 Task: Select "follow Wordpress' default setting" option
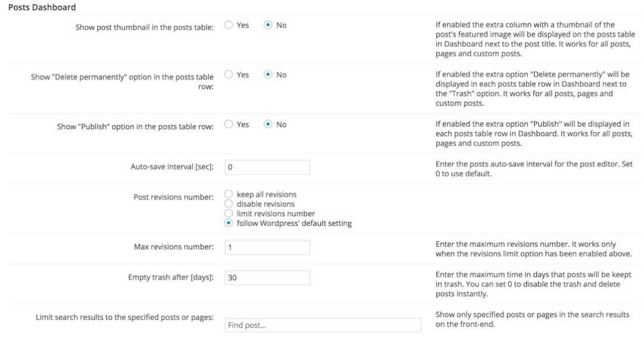click(x=229, y=223)
